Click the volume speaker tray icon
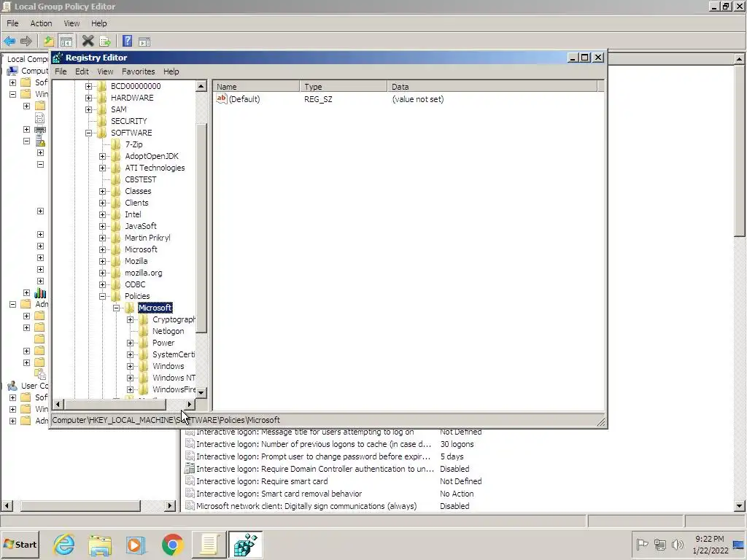The height and width of the screenshot is (560, 747). [677, 544]
